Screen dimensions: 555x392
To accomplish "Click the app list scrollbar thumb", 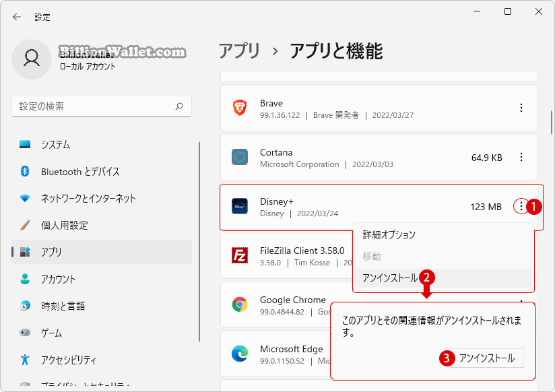I will pos(552,123).
